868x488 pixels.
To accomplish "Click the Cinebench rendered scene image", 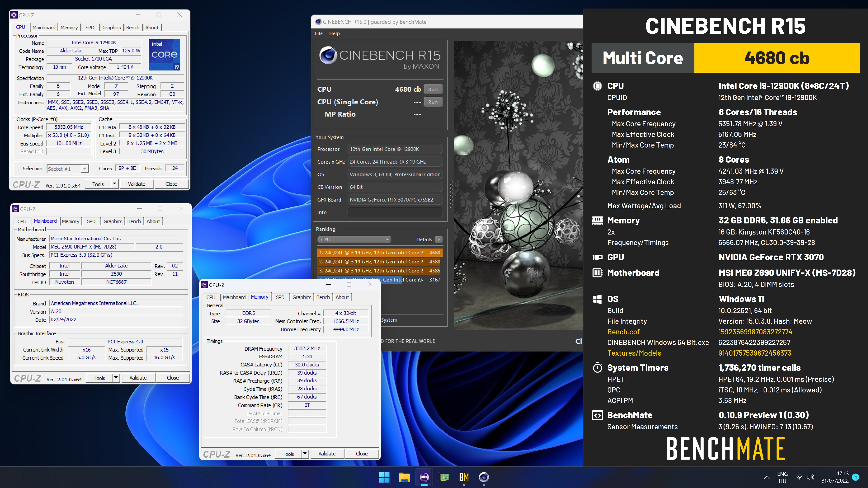I will click(x=518, y=185).
